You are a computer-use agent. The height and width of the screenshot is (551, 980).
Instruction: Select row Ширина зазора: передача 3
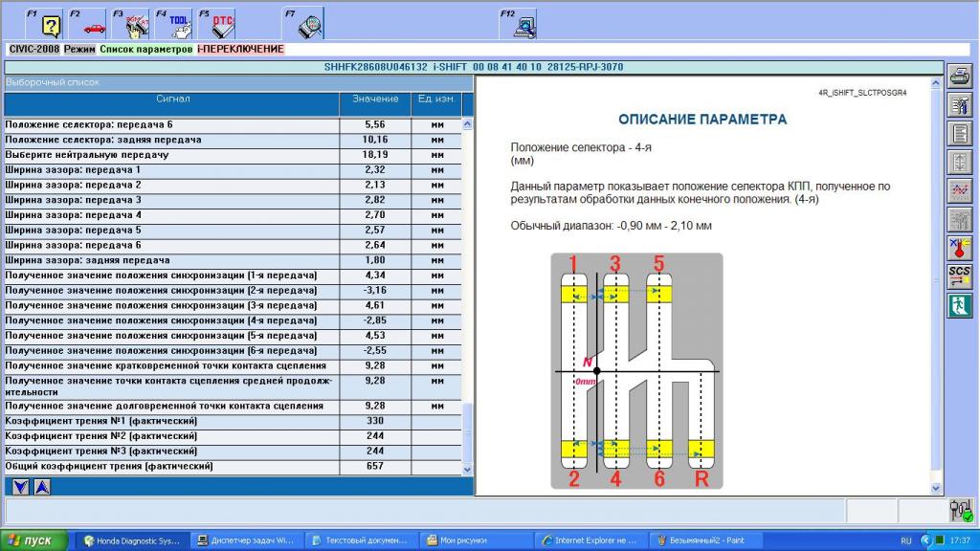(x=233, y=200)
